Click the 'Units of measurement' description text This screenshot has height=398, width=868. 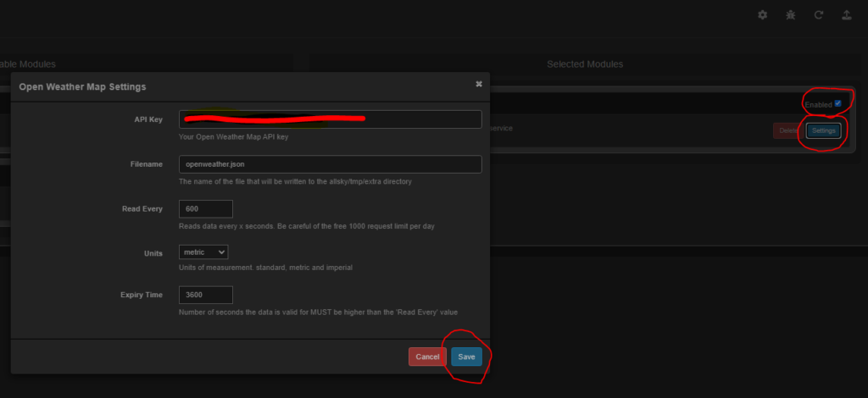(265, 268)
